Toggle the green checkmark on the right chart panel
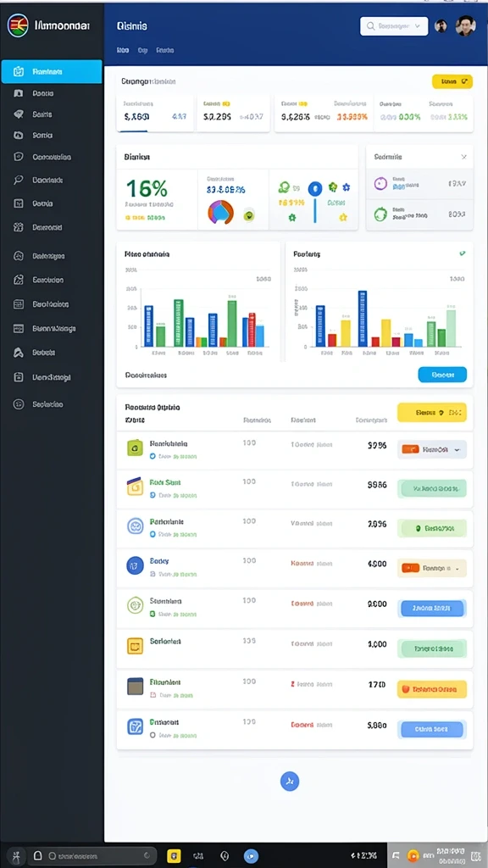The width and height of the screenshot is (488, 868). pyautogui.click(x=462, y=253)
